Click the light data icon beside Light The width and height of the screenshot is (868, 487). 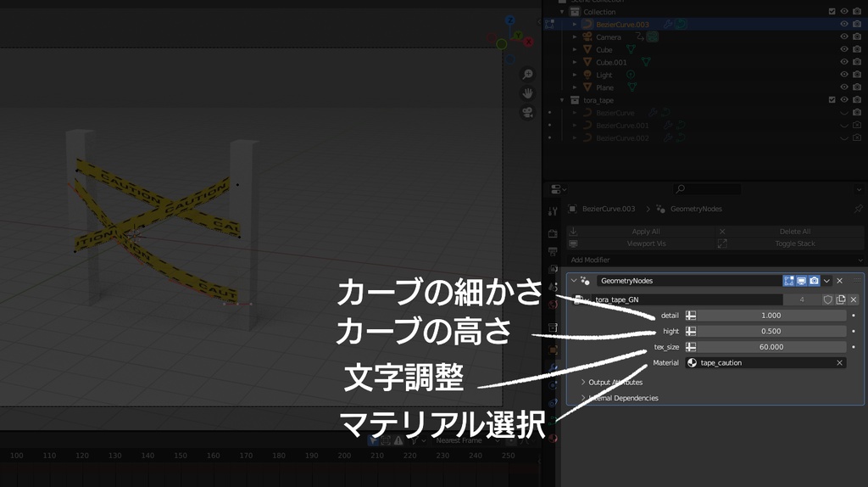tap(631, 75)
